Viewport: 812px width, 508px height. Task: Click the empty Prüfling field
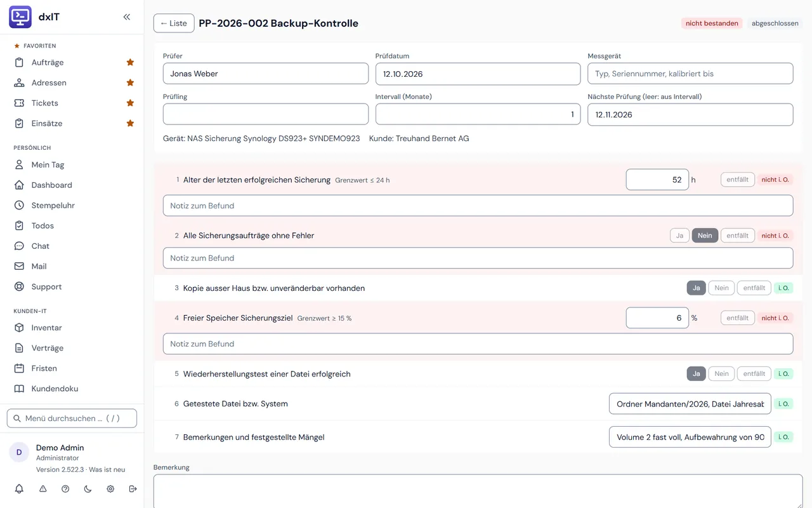(x=266, y=114)
